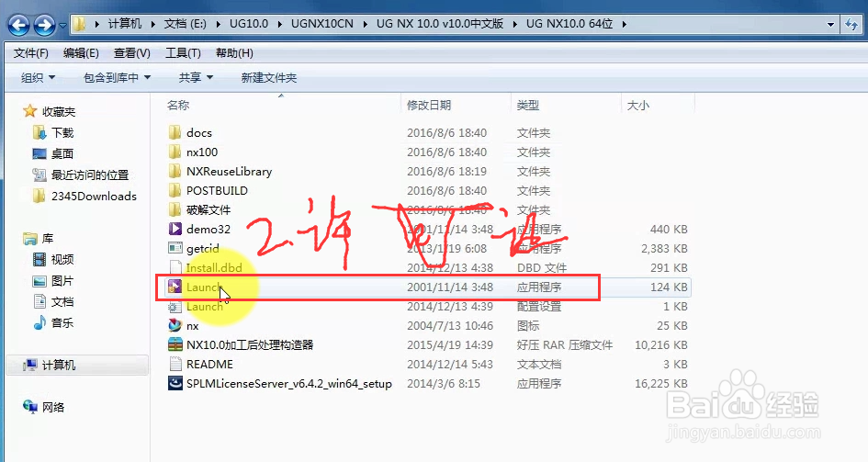The height and width of the screenshot is (462, 868).
Task: Click date 2004/7/13 10:46 of nx
Action: click(x=450, y=325)
